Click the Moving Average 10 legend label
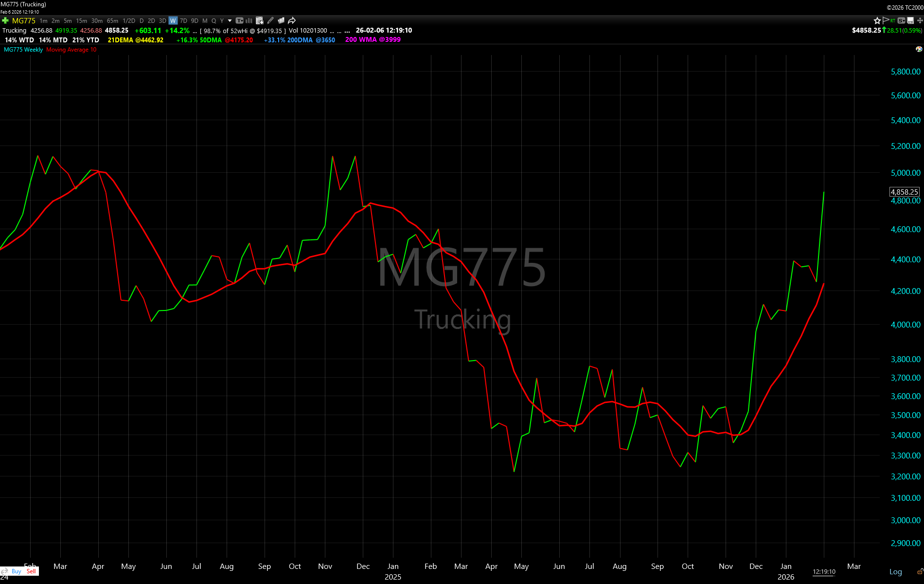 tap(71, 50)
